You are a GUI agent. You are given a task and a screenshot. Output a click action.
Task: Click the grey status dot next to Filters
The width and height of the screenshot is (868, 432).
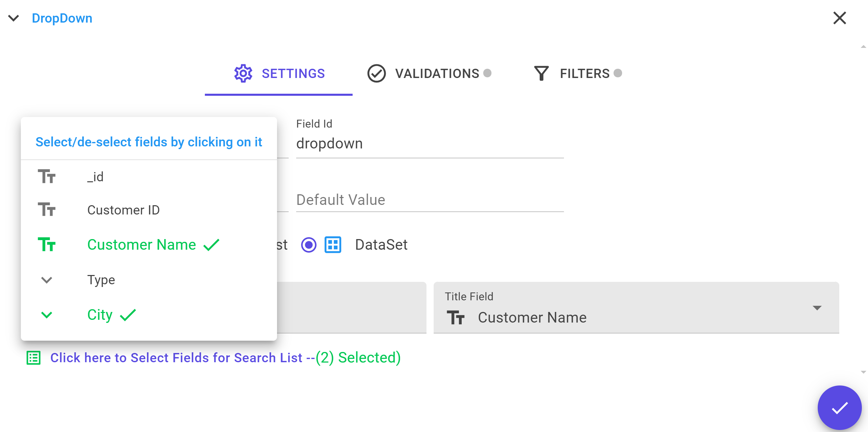point(618,73)
